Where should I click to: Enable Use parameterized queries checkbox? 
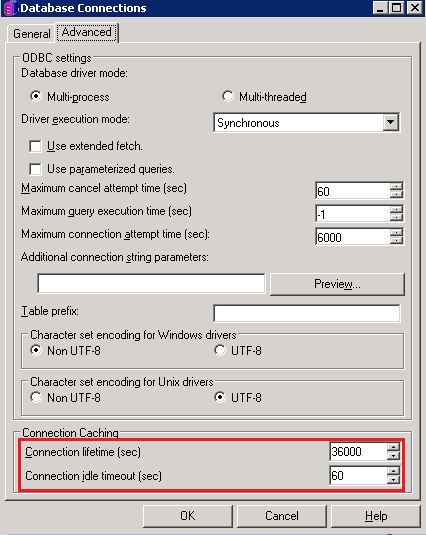35,169
